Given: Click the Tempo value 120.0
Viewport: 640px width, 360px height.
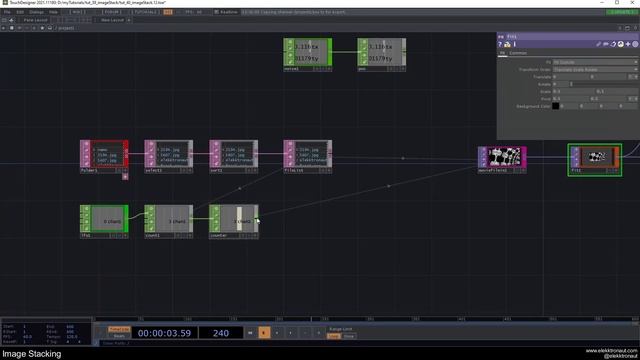Looking at the screenshot, I should pos(71,337).
